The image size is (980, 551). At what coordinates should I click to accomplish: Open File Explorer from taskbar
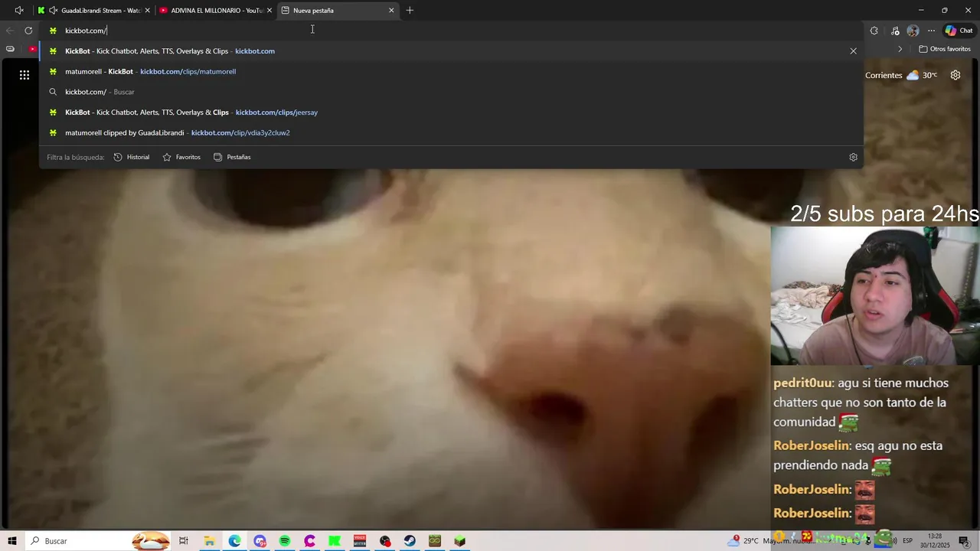tap(209, 541)
